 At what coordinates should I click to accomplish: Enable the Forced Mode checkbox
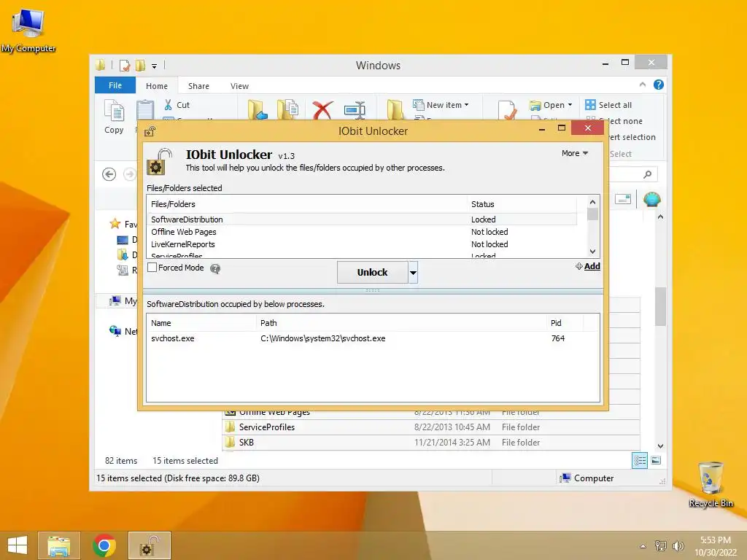152,268
